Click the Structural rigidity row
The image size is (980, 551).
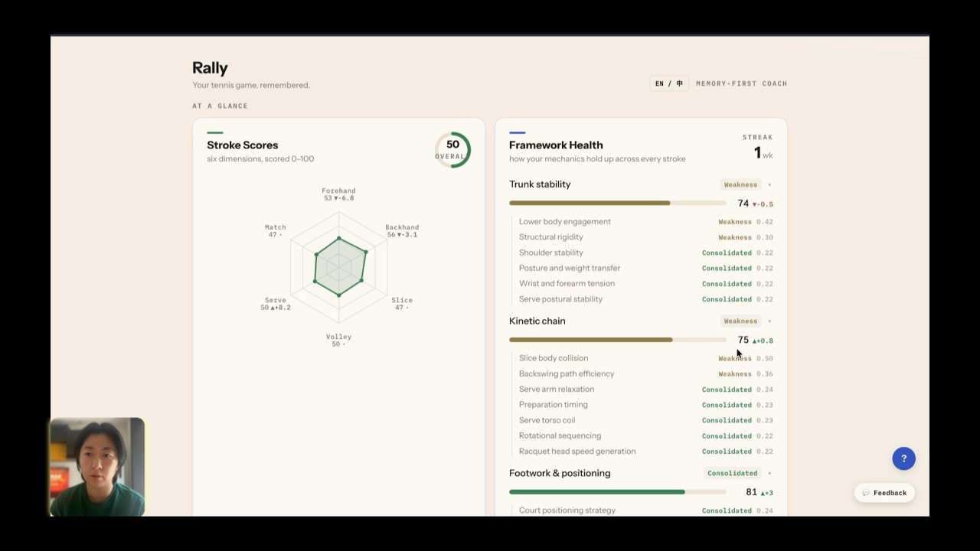(x=645, y=237)
